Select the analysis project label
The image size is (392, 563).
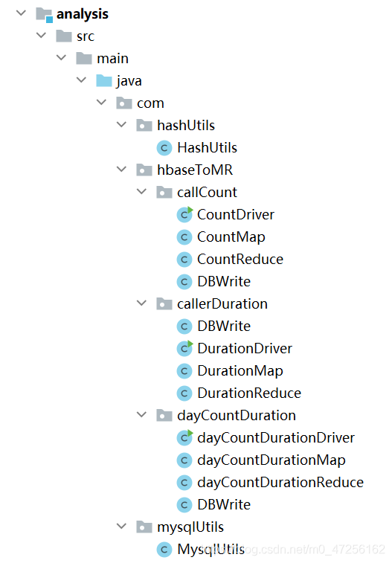[83, 14]
